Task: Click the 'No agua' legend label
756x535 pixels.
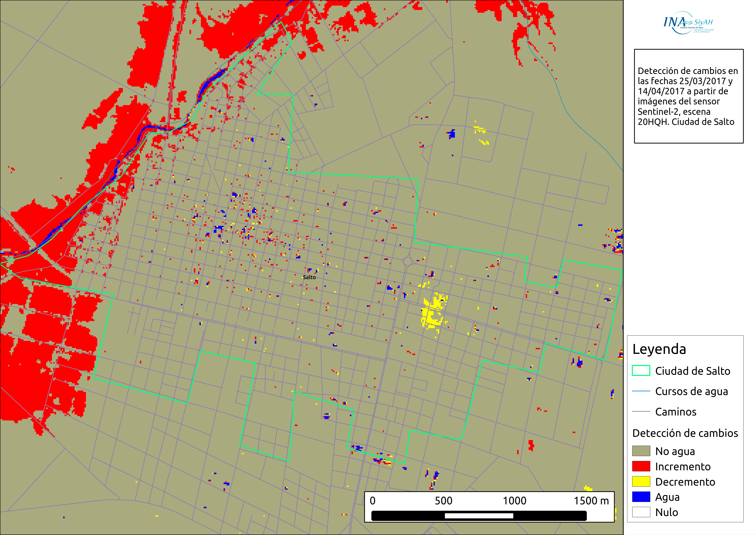Action: (x=675, y=451)
